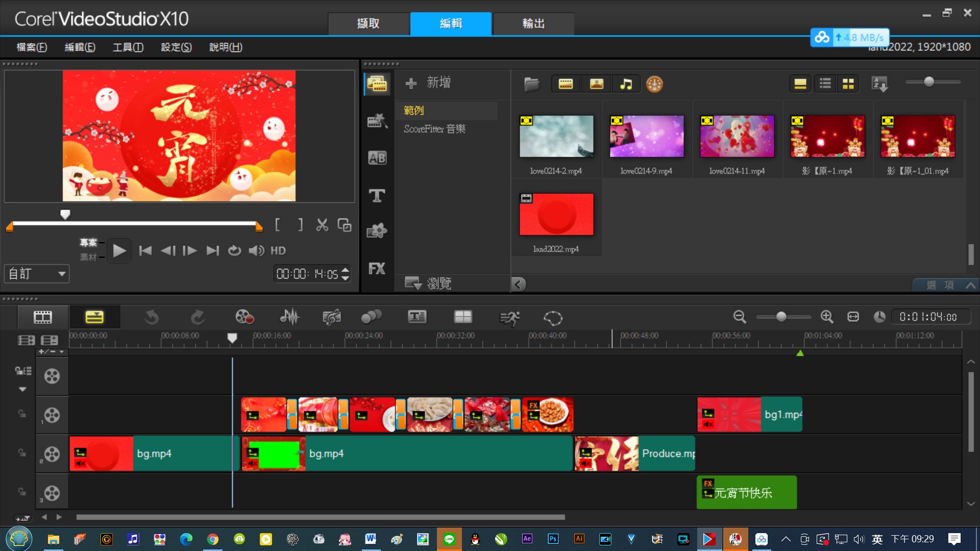Adjust the timeline zoom slider
Viewport: 980px width, 551px height.
point(781,317)
